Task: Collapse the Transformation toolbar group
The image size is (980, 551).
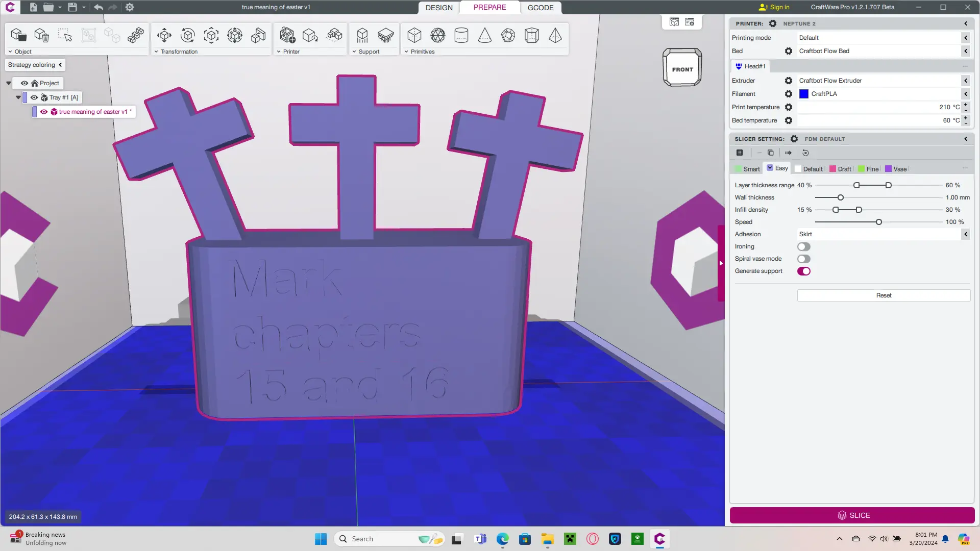Action: pyautogui.click(x=156, y=52)
